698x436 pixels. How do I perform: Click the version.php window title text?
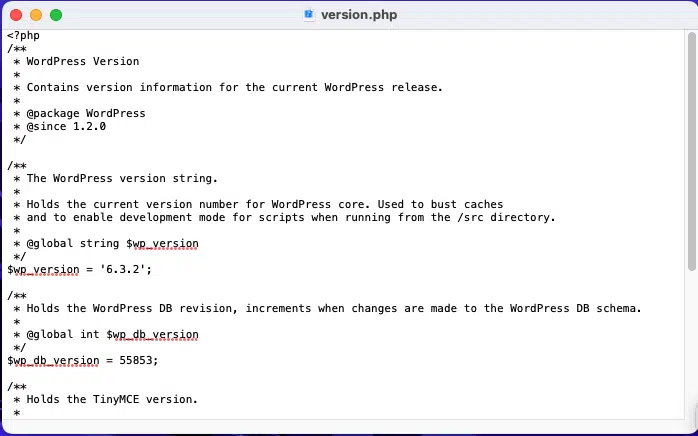359,15
